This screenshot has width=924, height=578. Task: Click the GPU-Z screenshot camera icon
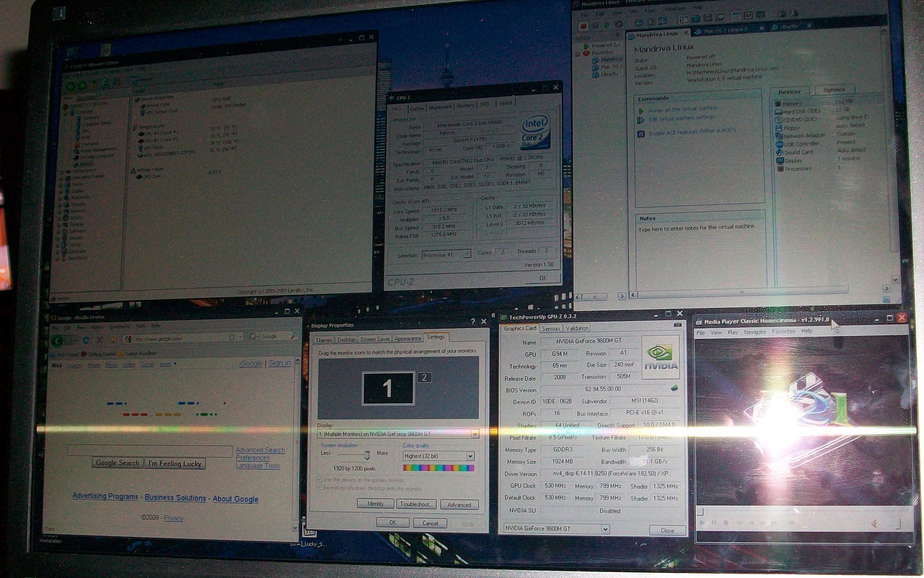(x=677, y=325)
